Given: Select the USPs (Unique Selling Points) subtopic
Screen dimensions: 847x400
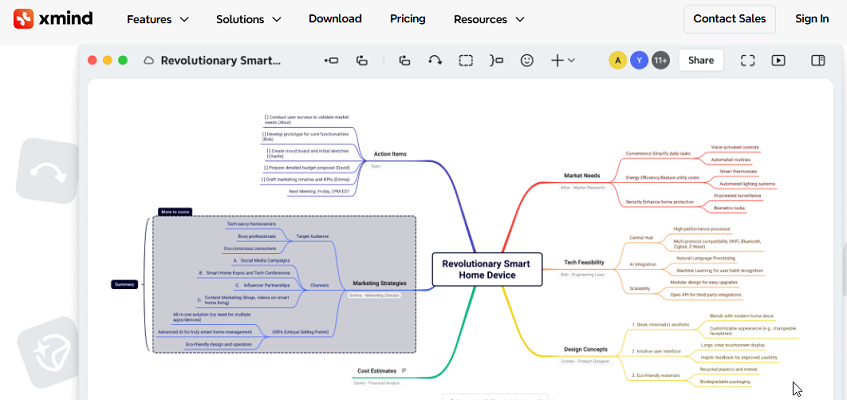Looking at the screenshot, I should tap(300, 331).
